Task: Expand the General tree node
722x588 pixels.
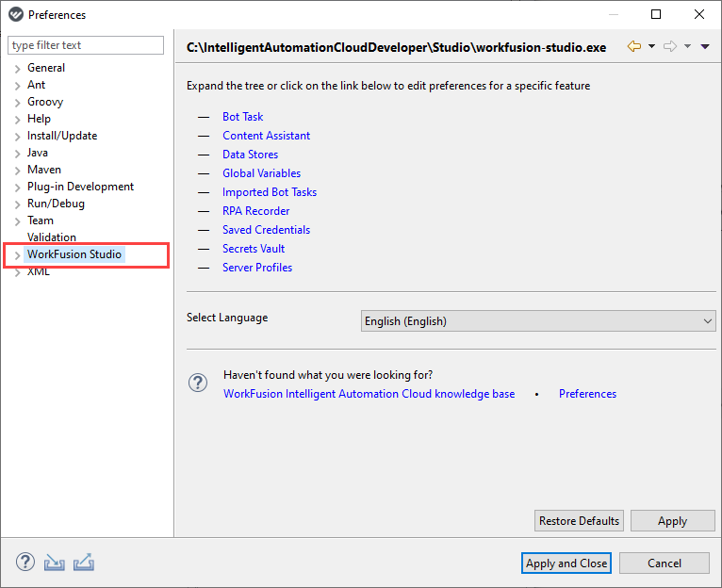Action: [18, 69]
